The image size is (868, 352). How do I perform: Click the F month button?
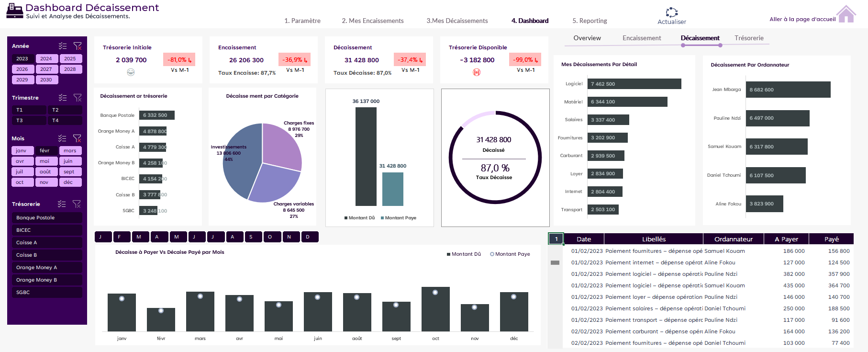pos(122,237)
